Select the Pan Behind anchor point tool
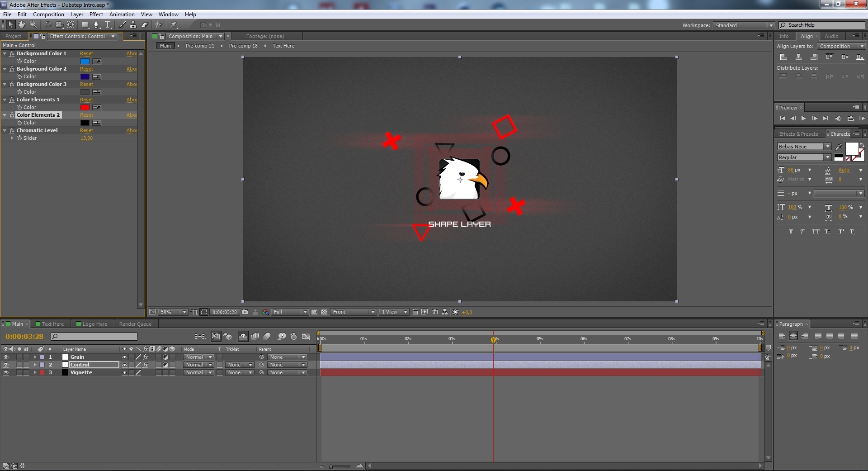 coord(71,25)
